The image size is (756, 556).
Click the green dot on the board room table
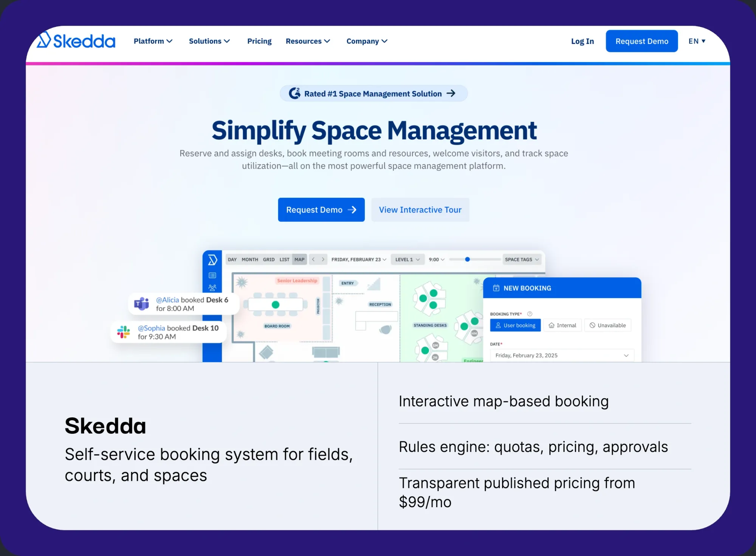point(276,304)
